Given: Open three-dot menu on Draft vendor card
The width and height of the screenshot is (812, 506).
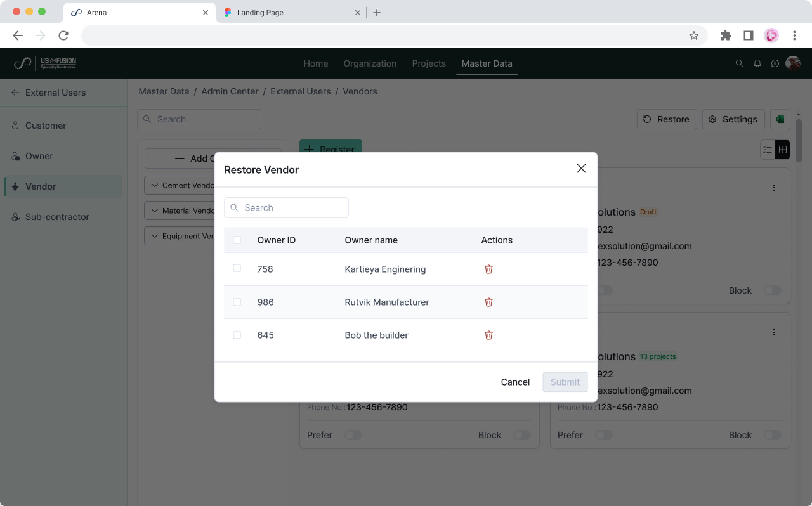Looking at the screenshot, I should (x=774, y=188).
